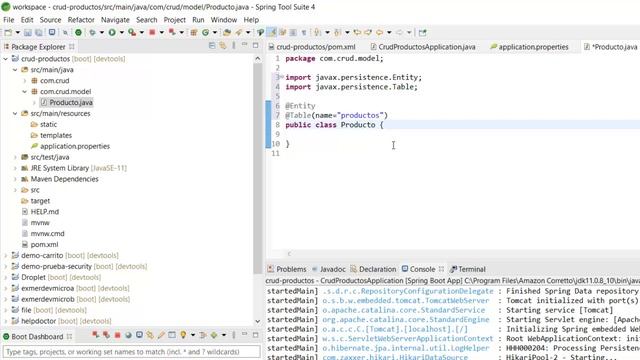640x360 pixels.
Task: Click the green New Class icon
Action: 205,32
